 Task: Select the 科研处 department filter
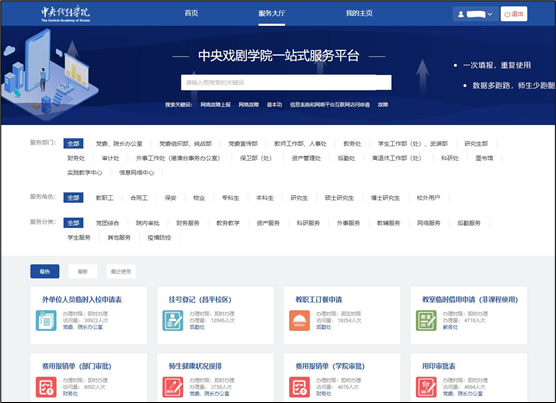(x=450, y=158)
